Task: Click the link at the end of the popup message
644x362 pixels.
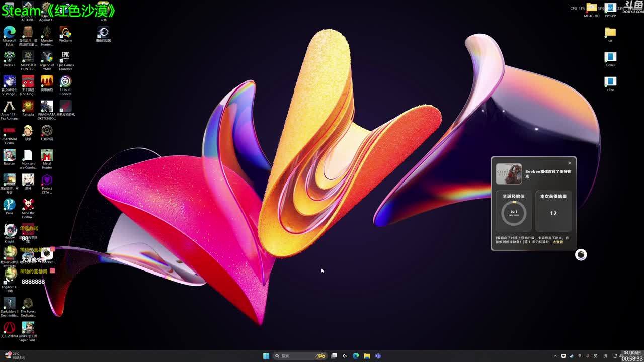Action: click(x=558, y=242)
